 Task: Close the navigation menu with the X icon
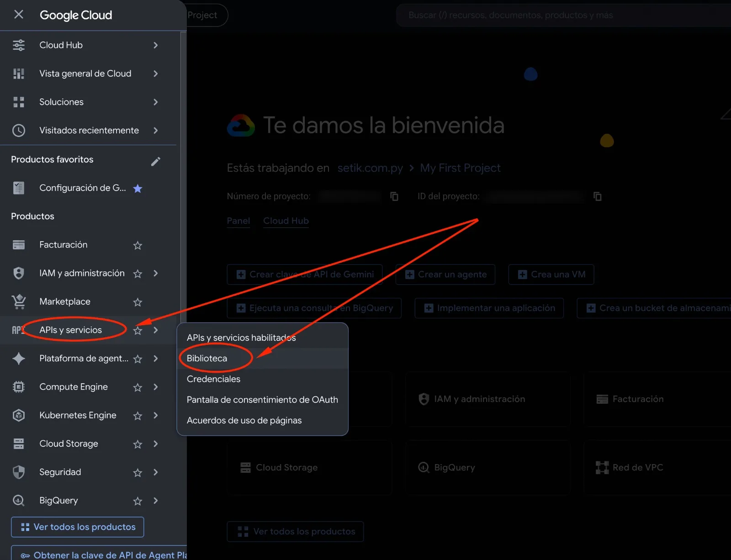19,15
